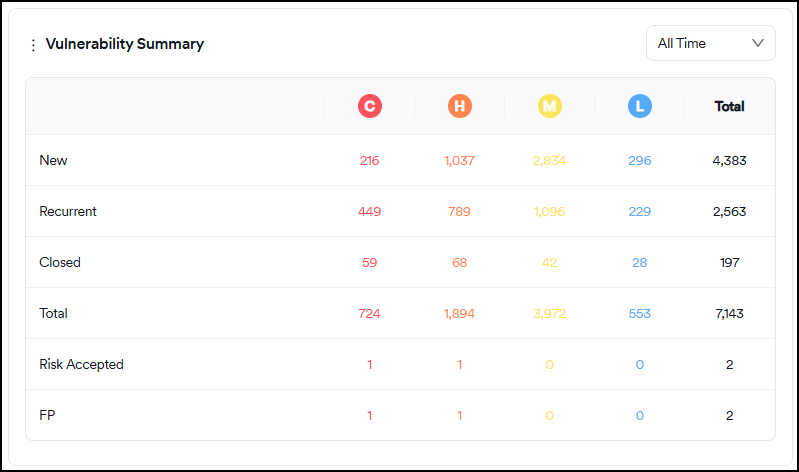This screenshot has width=799, height=472.
Task: Click the dropdown chevron next to All Time
Action: pyautogui.click(x=757, y=43)
